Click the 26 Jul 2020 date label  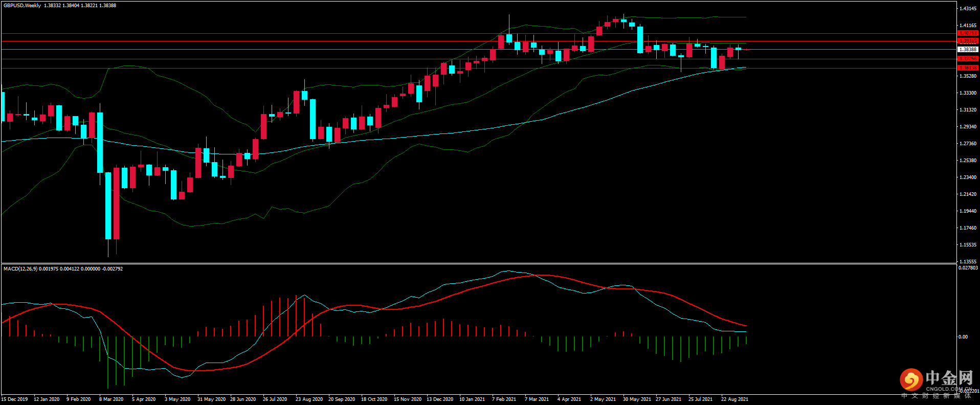(275, 399)
